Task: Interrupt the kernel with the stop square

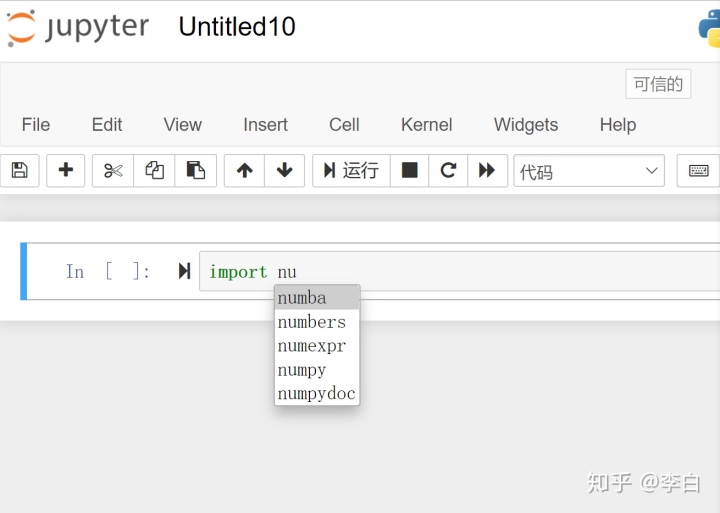Action: [x=409, y=170]
